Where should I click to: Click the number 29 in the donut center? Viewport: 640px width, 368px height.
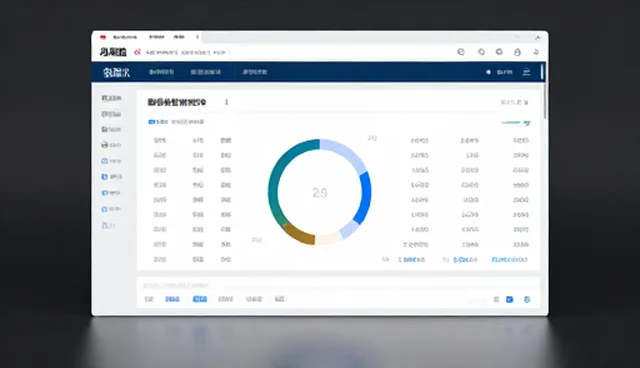[x=320, y=193]
